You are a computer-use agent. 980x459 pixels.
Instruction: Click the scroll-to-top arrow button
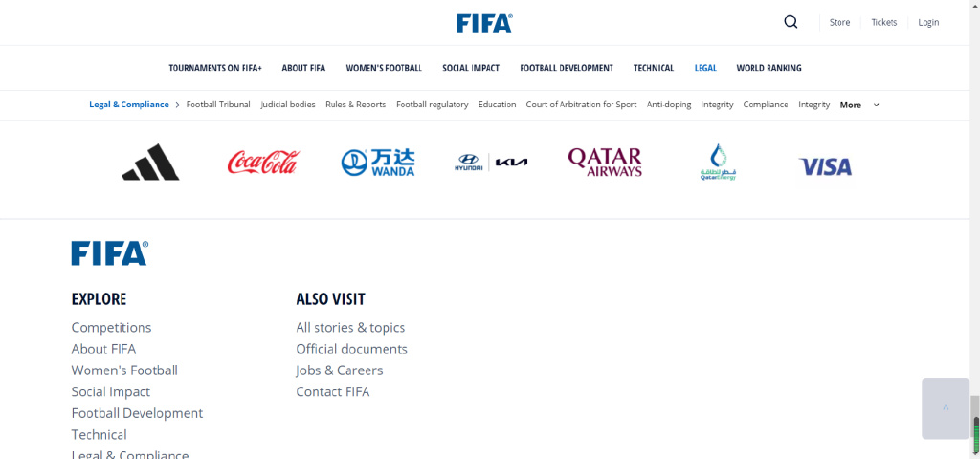point(946,408)
